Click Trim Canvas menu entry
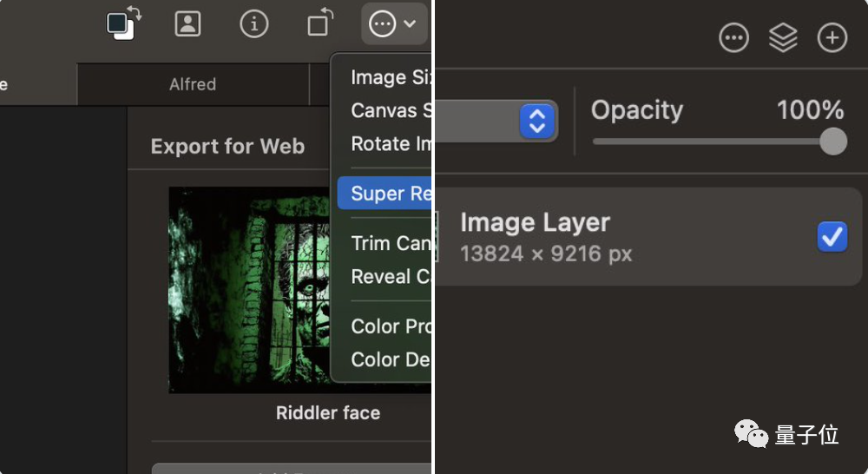This screenshot has width=868, height=474. click(x=391, y=243)
